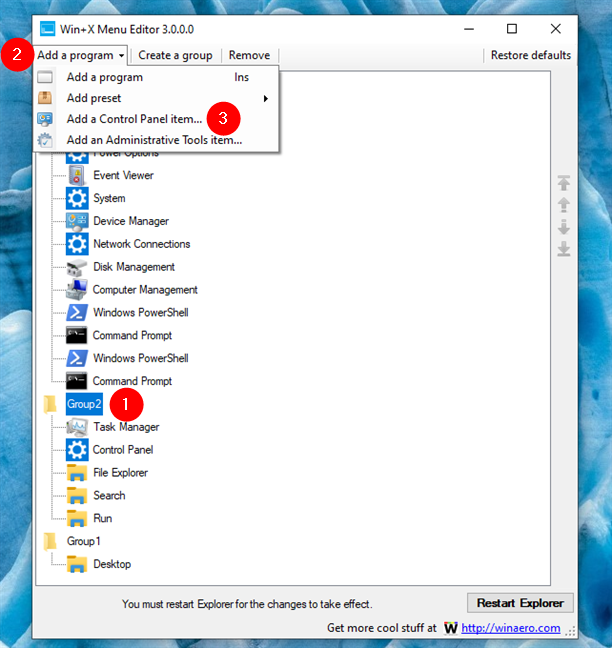612x648 pixels.
Task: Click the Group1 folder icon
Action: click(50, 541)
